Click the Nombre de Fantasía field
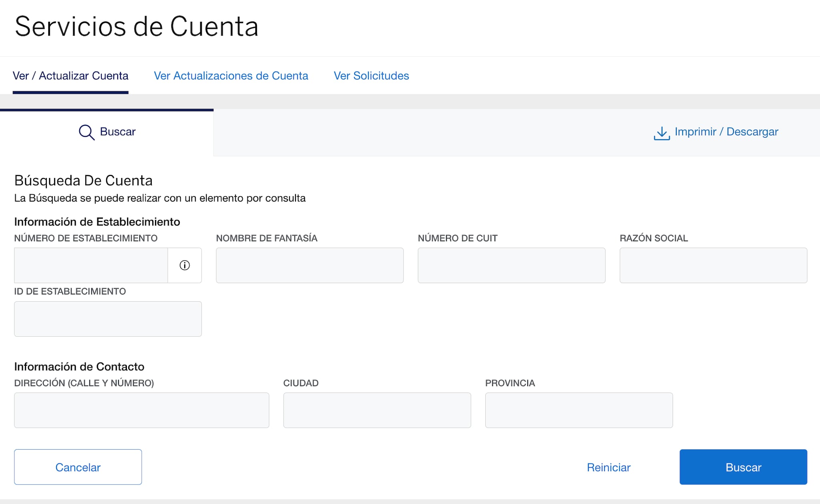The width and height of the screenshot is (820, 504). 310,265
